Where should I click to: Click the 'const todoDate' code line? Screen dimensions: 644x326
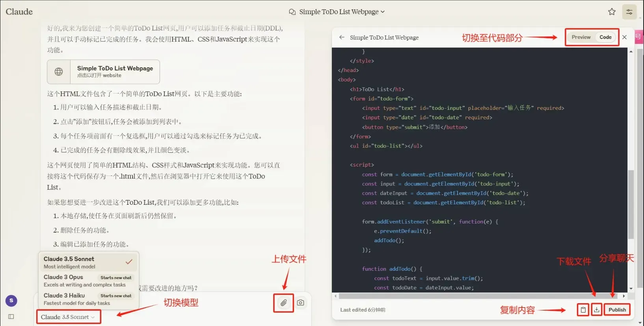point(424,288)
